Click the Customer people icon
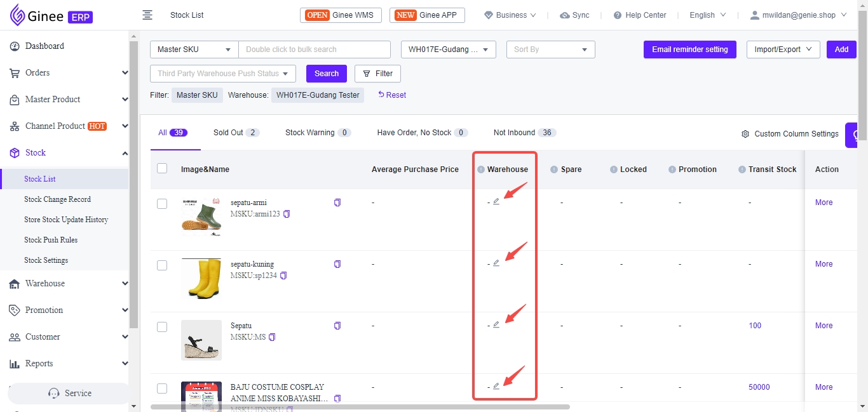Screen dimensions: 868x412 coord(14,337)
